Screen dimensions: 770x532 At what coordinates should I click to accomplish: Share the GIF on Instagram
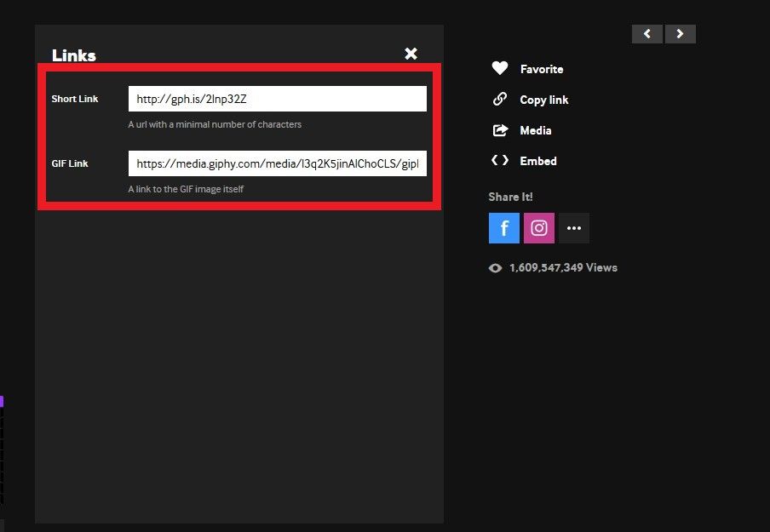click(x=539, y=228)
